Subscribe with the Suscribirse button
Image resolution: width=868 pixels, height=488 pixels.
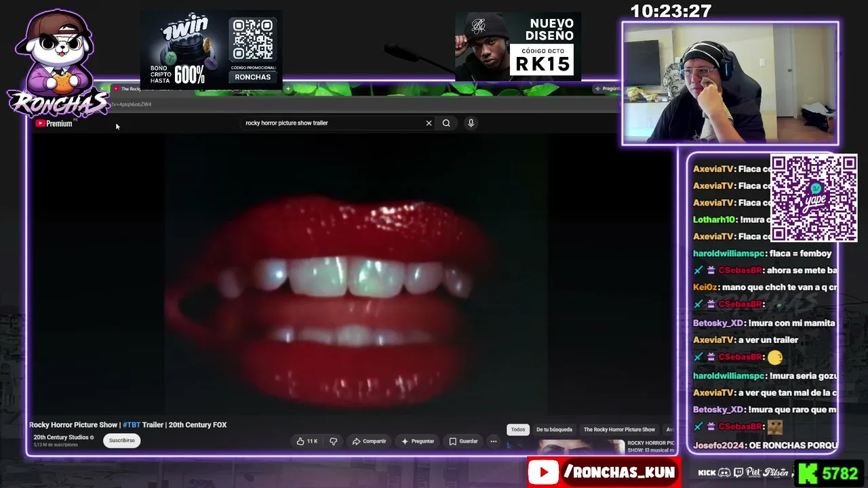[122, 441]
